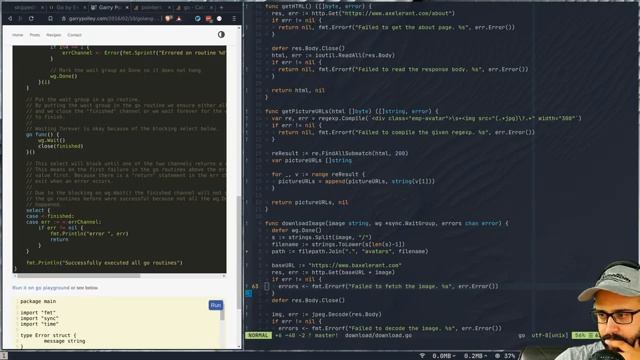Open the Recipes page link
Screen dimensions: 640x360
pyautogui.click(x=53, y=35)
